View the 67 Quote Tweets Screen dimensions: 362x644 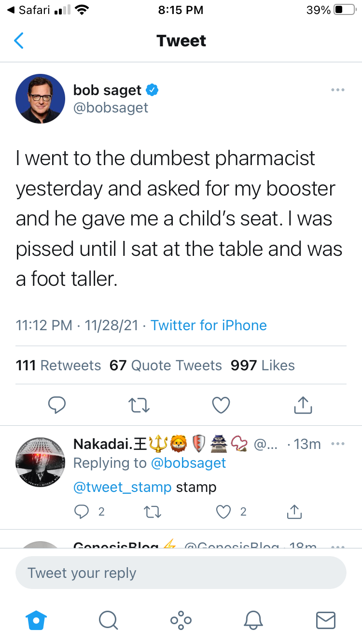[166, 365]
